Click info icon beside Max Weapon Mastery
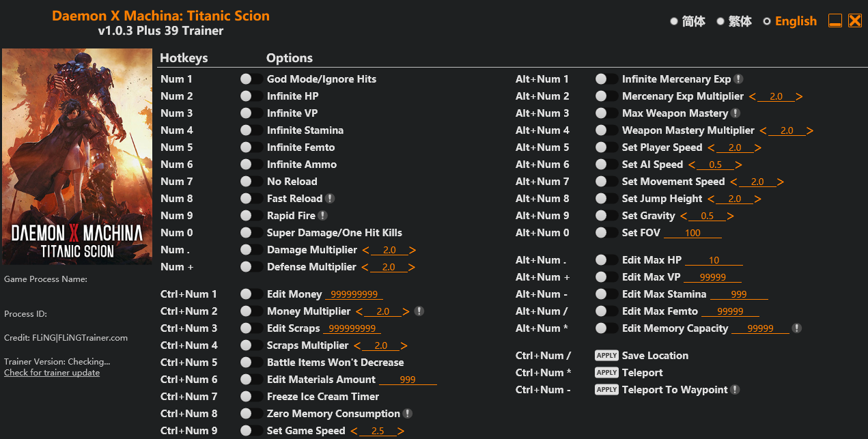This screenshot has height=439, width=868. [x=736, y=113]
